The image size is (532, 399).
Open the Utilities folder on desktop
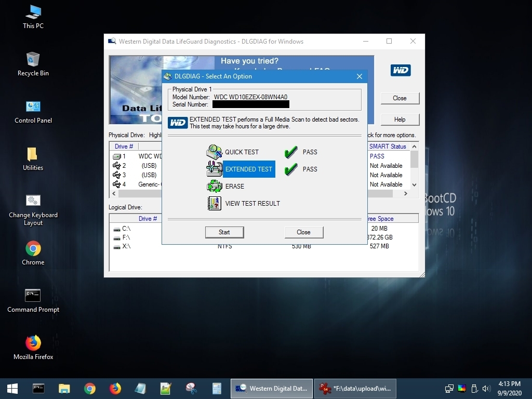[x=33, y=159]
